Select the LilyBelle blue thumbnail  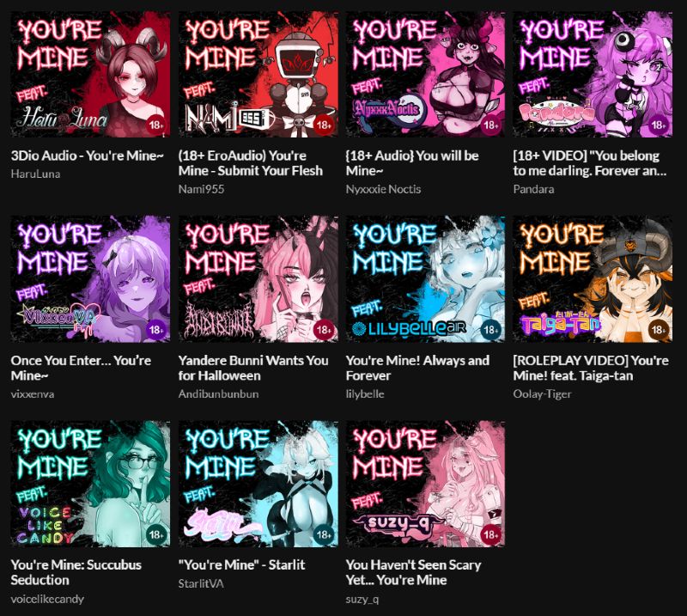(425, 279)
